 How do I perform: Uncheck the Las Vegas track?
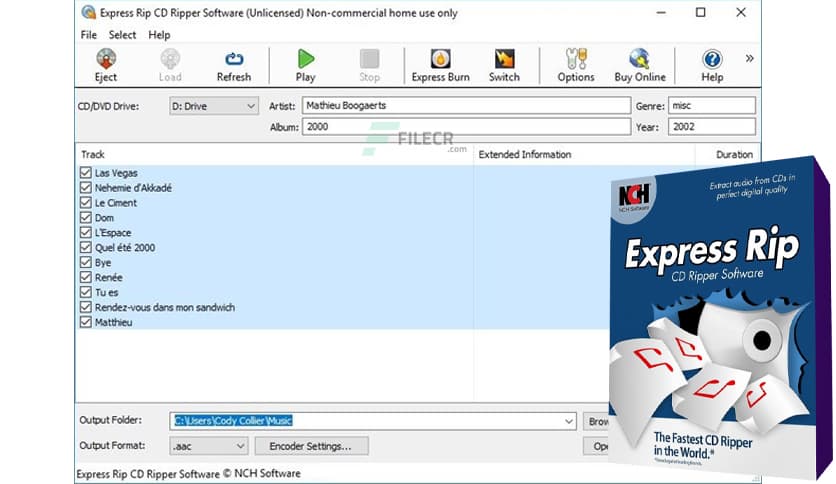point(85,172)
